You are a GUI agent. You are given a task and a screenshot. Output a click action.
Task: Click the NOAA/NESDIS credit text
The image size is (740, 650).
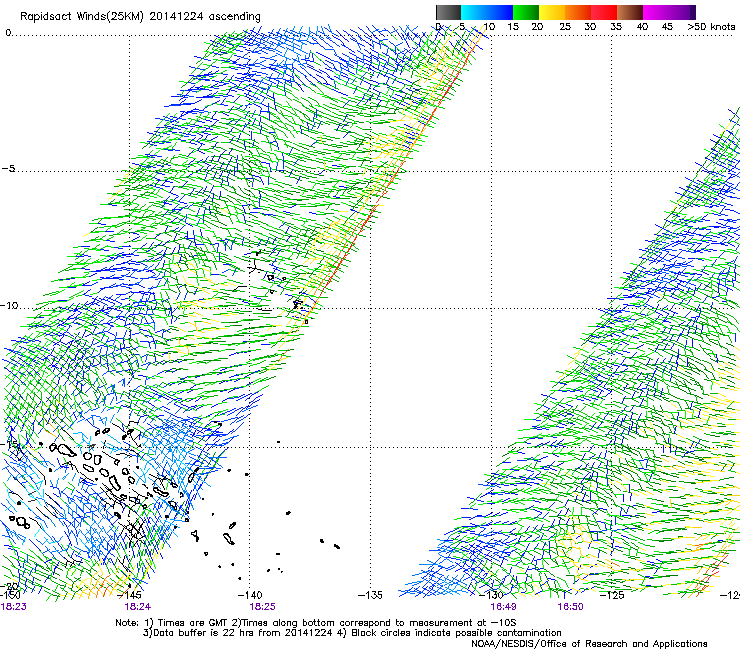[x=589, y=644]
